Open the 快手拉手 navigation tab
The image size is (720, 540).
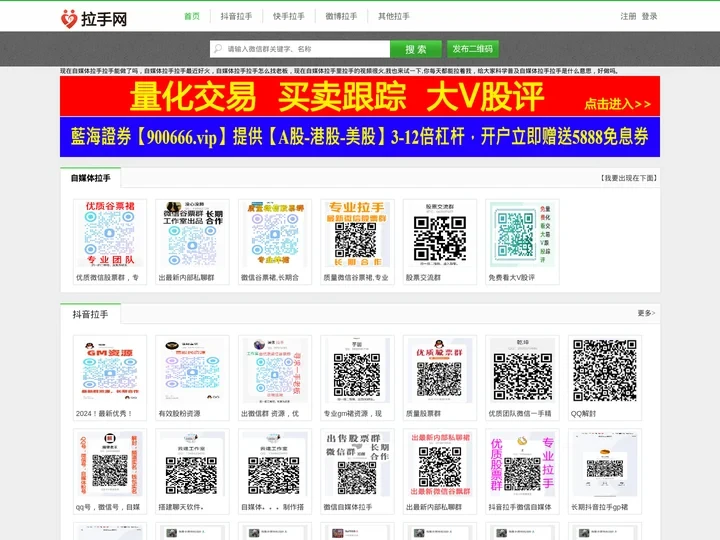(x=288, y=16)
